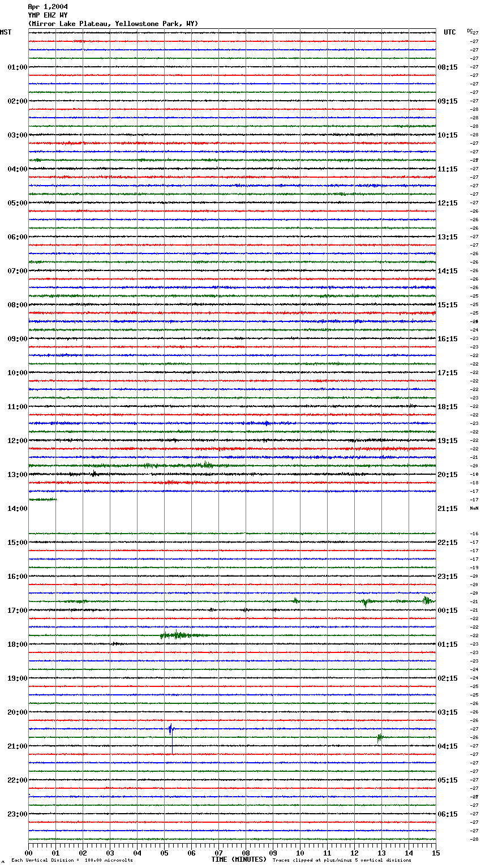The height and width of the screenshot is (868, 481).
Task: Click the 'Each Vertical Division = 100.00 microvolts' note
Action: tap(72, 861)
